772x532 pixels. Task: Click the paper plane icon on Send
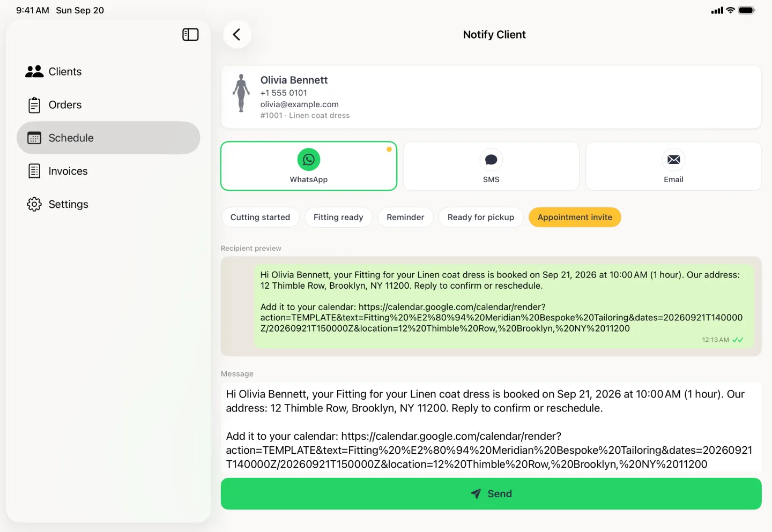[476, 494]
